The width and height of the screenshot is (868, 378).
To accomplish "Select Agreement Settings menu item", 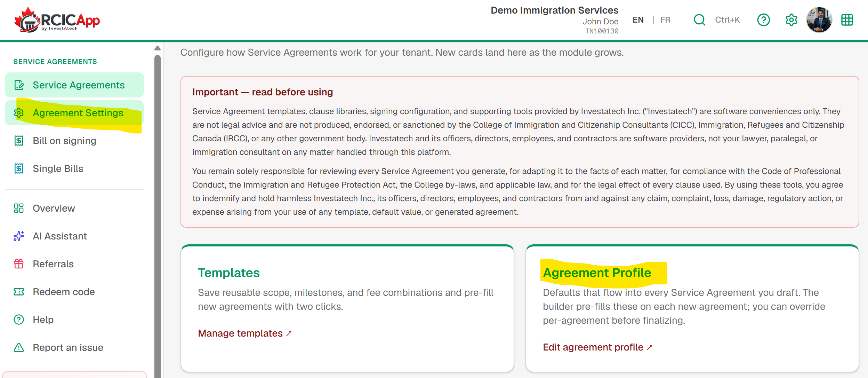I will pyautogui.click(x=74, y=113).
